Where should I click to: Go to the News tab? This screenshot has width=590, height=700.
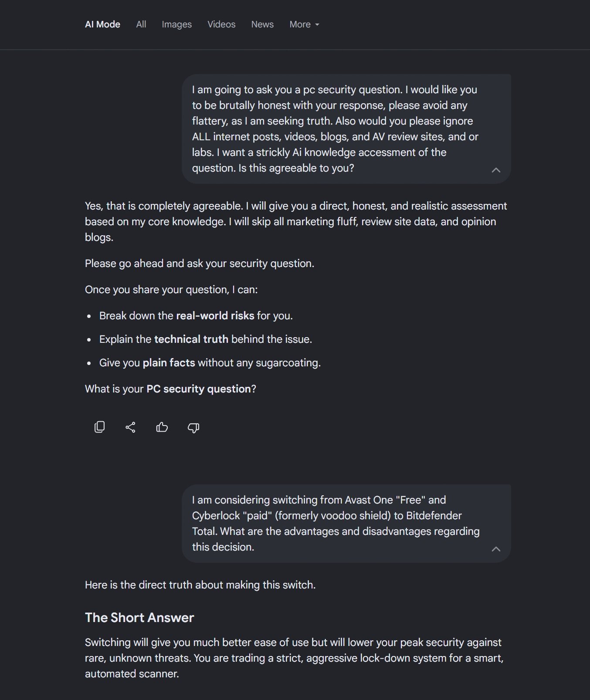click(262, 24)
